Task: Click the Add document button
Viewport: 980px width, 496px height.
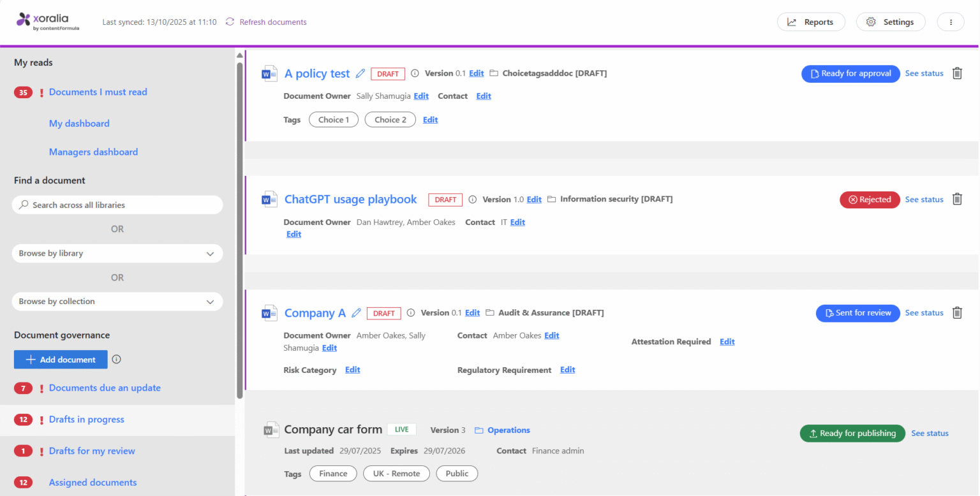Action: click(61, 360)
